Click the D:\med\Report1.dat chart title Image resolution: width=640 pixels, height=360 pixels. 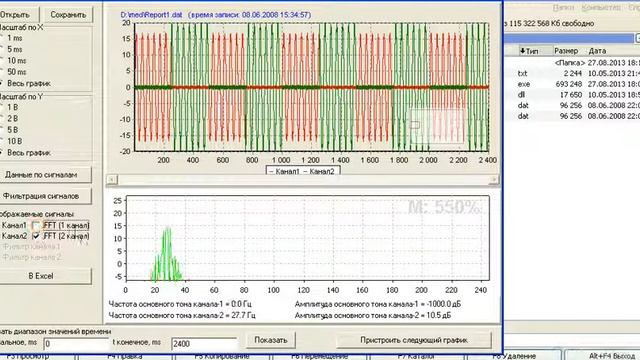216,15
